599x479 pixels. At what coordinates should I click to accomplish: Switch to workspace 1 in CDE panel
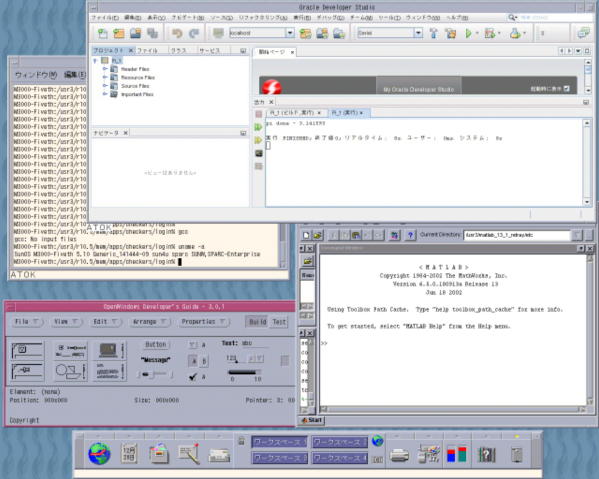pos(279,442)
